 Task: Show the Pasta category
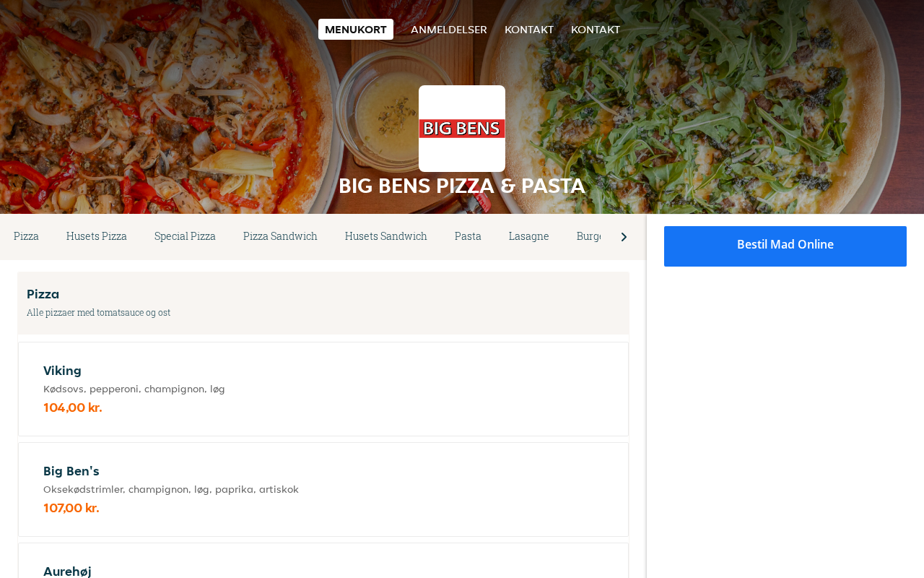pyautogui.click(x=468, y=236)
